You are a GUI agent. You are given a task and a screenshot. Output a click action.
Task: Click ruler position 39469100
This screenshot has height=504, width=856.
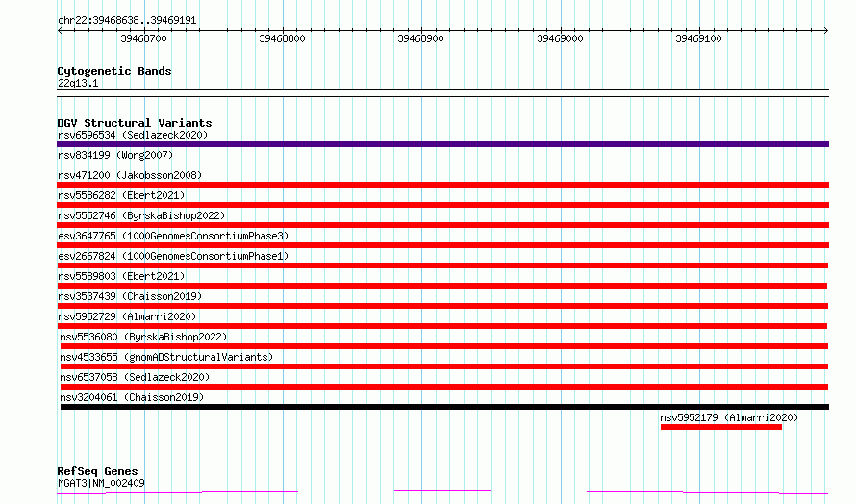(699, 38)
